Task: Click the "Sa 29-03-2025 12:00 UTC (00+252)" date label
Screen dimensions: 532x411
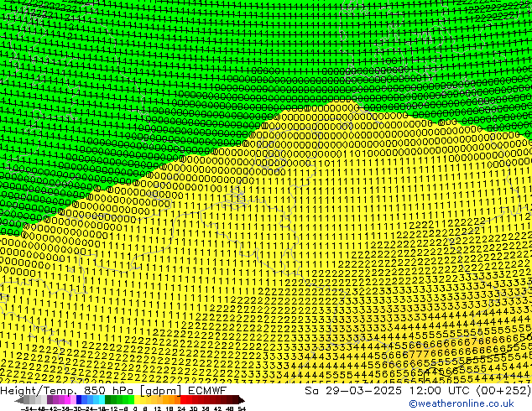Action: click(418, 390)
